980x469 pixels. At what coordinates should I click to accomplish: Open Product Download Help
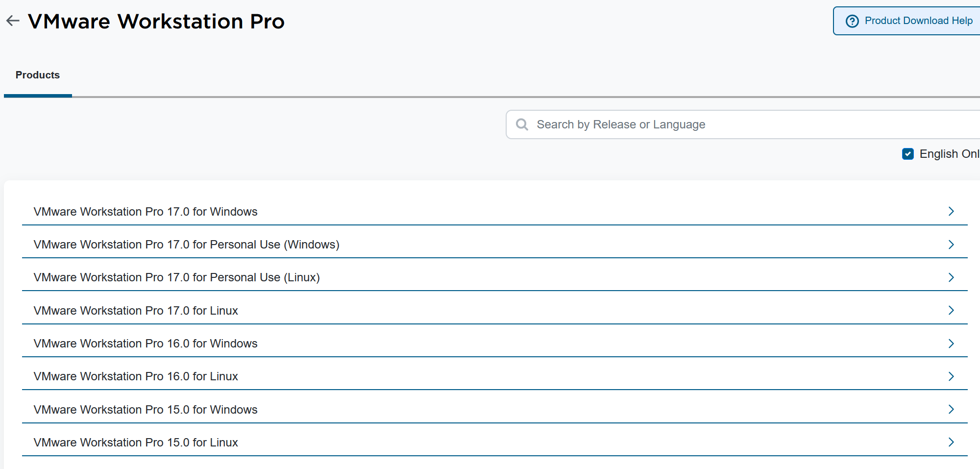[906, 21]
